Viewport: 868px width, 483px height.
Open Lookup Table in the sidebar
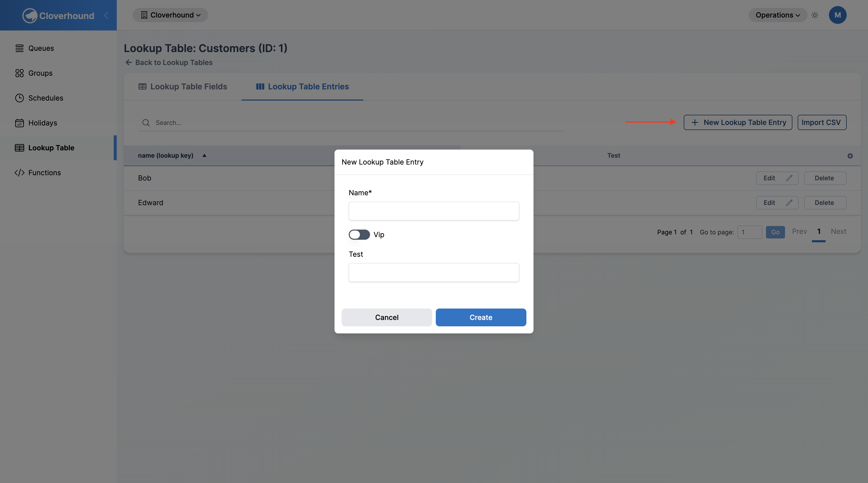click(58, 148)
